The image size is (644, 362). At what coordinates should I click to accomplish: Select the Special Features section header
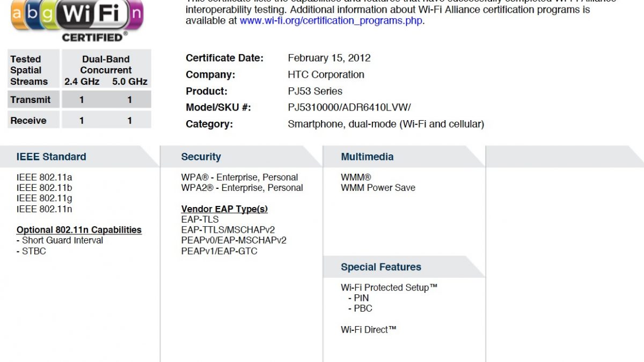pos(381,267)
